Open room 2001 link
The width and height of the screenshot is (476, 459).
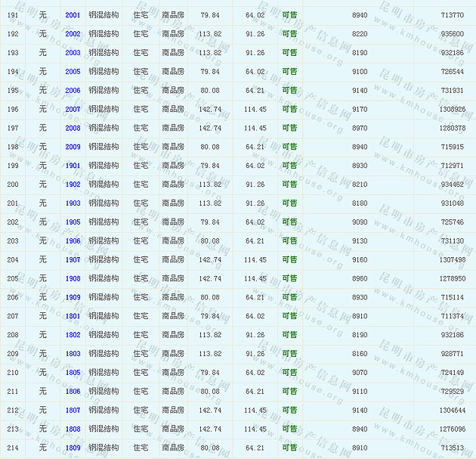(x=73, y=15)
